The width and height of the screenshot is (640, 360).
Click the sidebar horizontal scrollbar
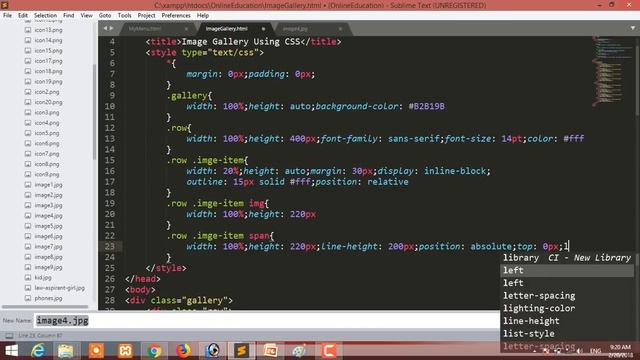click(45, 307)
